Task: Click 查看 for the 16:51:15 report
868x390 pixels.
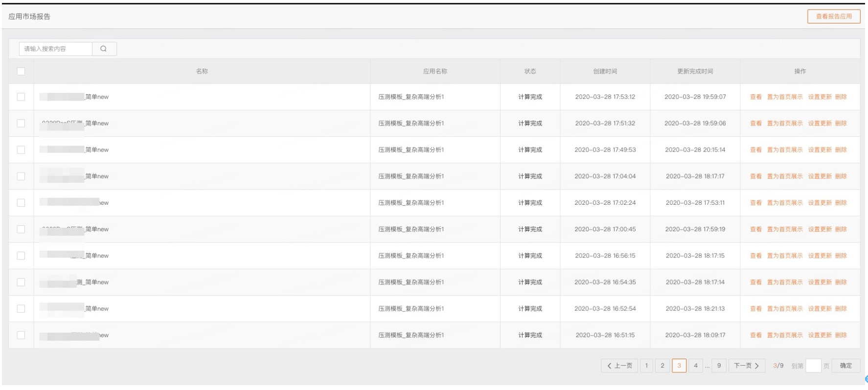Action: click(x=755, y=335)
